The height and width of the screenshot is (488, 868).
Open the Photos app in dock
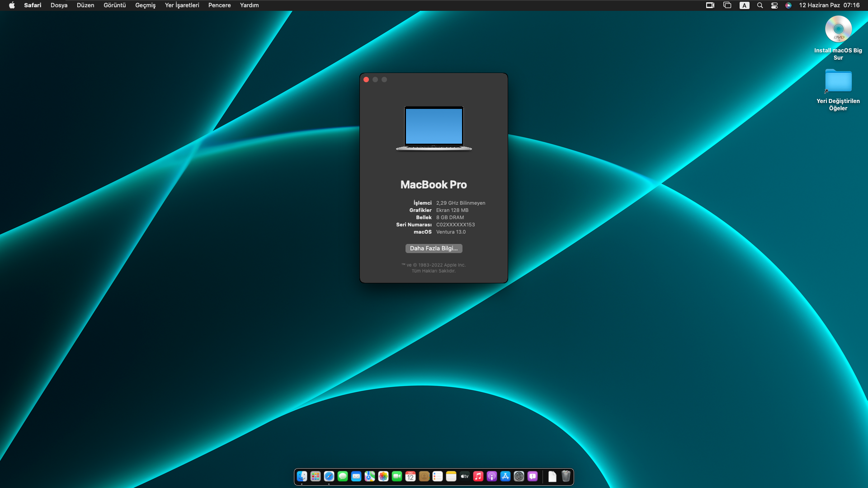point(383,476)
